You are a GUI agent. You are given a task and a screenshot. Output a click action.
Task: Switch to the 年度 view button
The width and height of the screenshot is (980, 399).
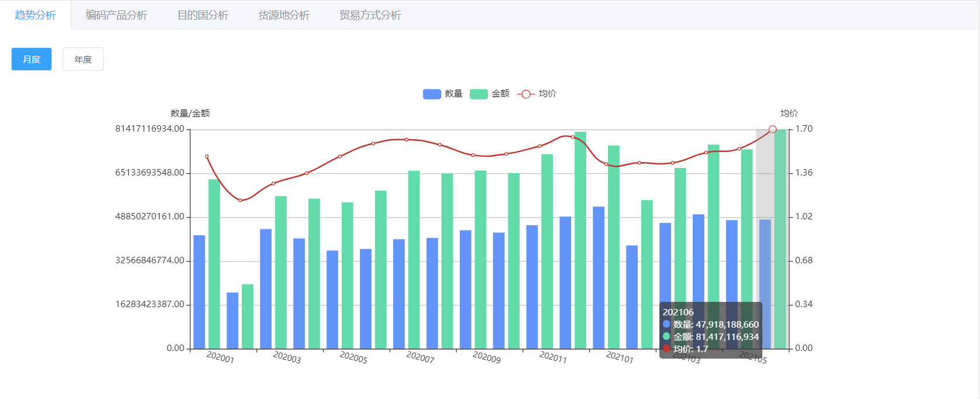pos(83,59)
